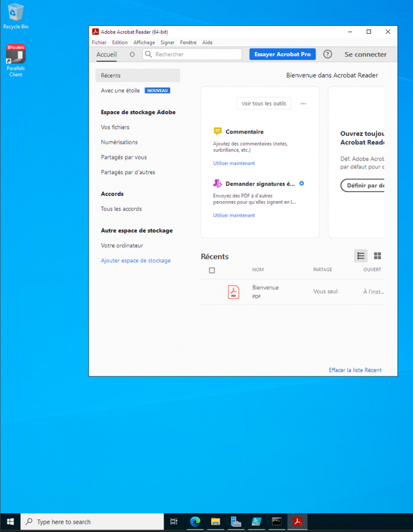Viewport: 413px width, 532px height.
Task: Click Type here to search taskbar box
Action: point(93,522)
